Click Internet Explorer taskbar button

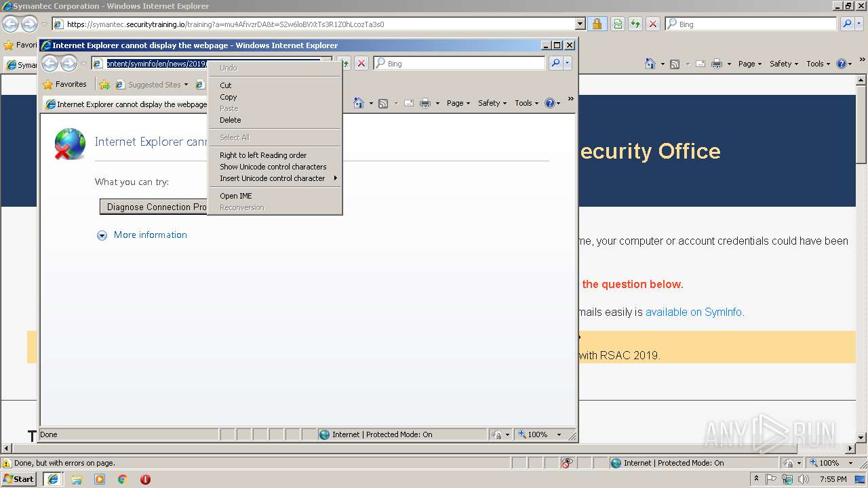tap(52, 479)
